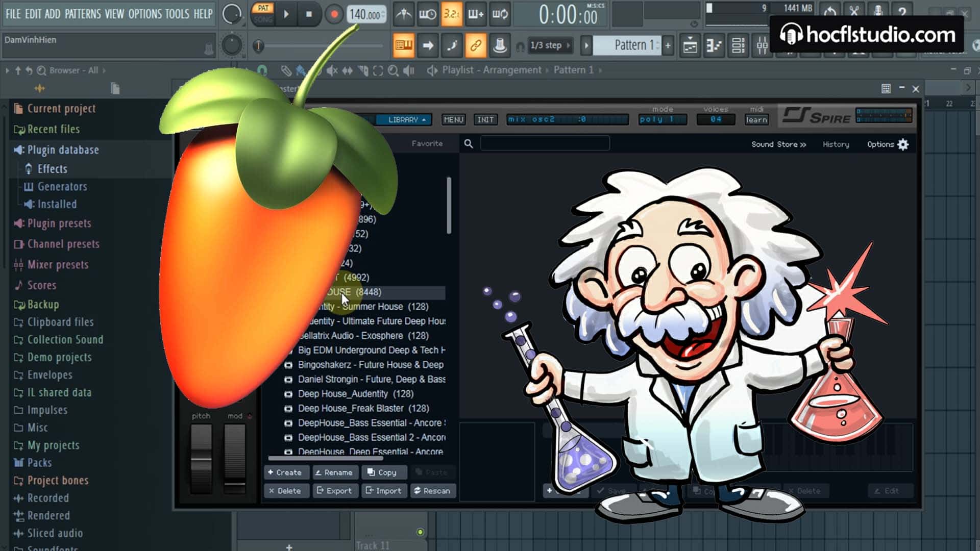The width and height of the screenshot is (980, 551).
Task: Click the Spire preset search field
Action: click(x=545, y=143)
